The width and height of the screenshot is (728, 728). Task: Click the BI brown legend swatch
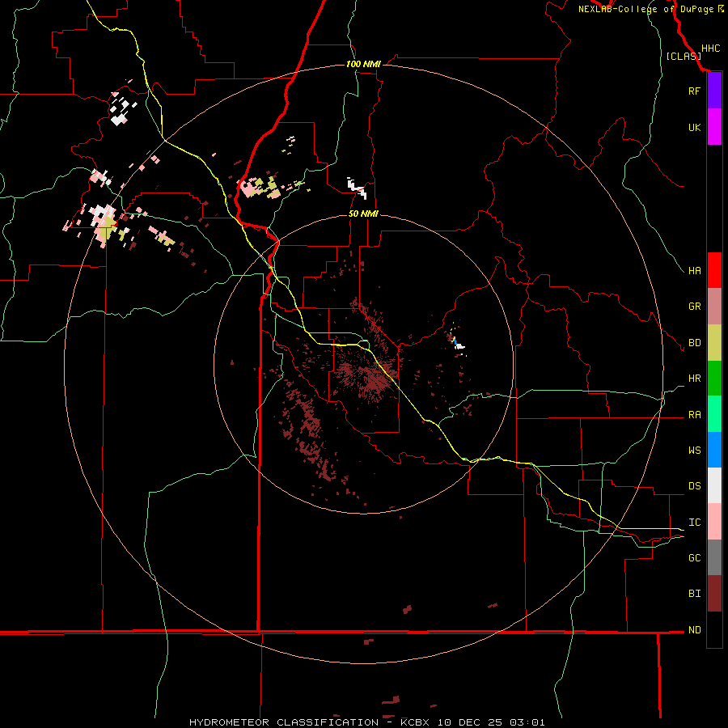pyautogui.click(x=714, y=594)
